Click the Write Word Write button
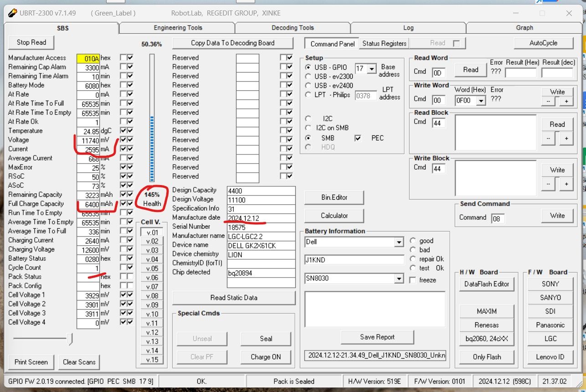This screenshot has width=586, height=392. point(557,92)
